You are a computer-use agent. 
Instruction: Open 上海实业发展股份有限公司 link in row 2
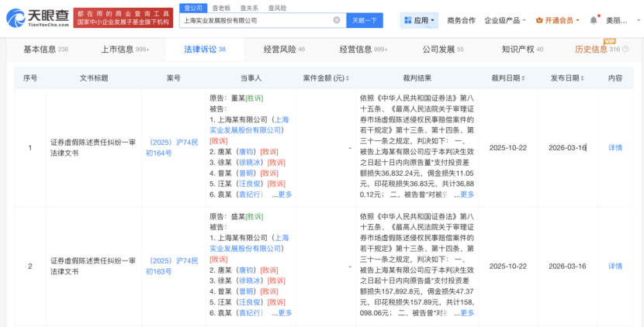click(x=249, y=243)
